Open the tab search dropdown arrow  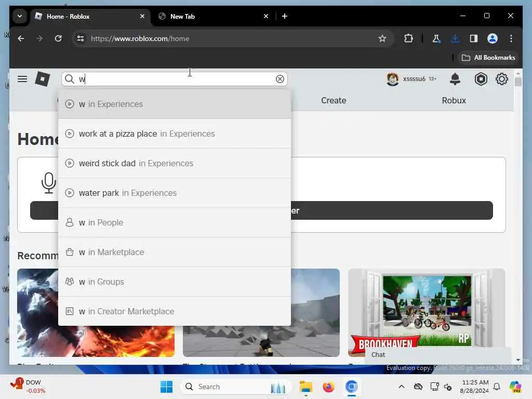click(20, 16)
